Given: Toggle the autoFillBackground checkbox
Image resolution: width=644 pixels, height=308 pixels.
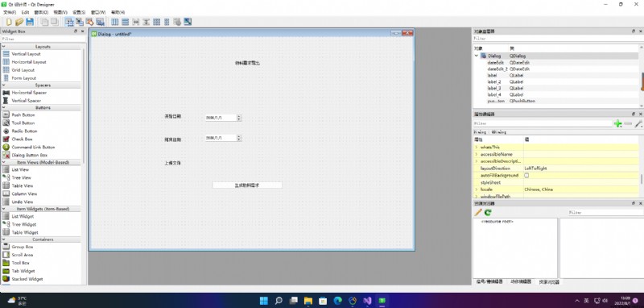Looking at the screenshot, I should (x=526, y=175).
